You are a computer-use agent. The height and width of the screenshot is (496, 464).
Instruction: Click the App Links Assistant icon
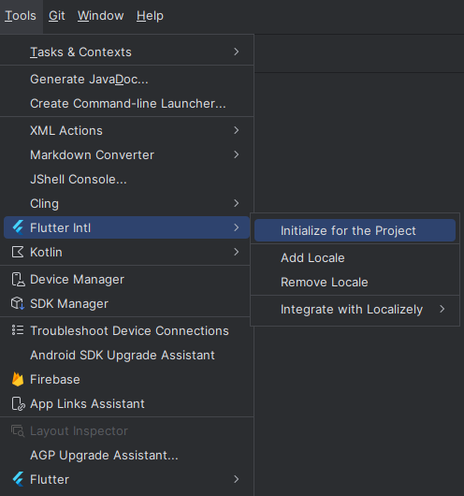18,404
